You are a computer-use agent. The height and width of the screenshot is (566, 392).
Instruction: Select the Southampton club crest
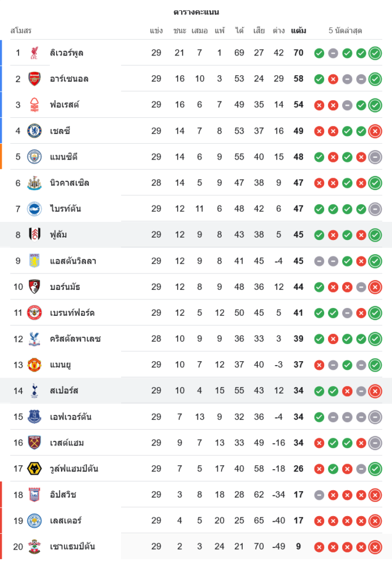pos(35,547)
